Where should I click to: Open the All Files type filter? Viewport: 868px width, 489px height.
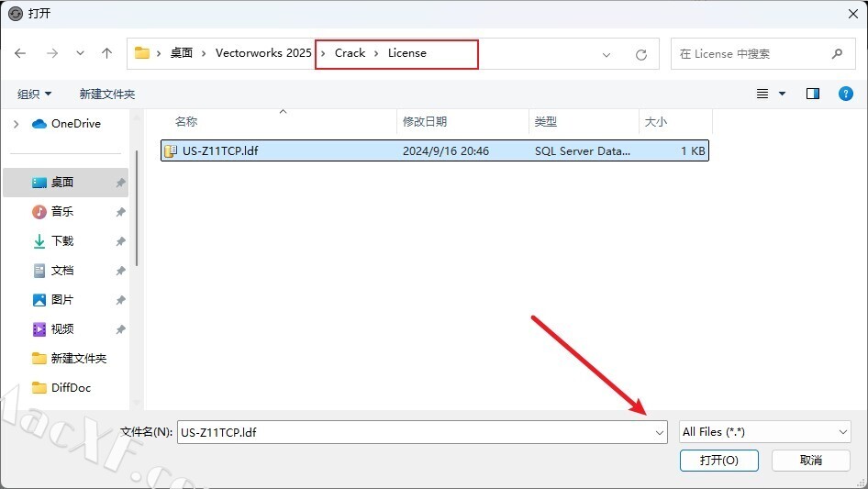[764, 432]
